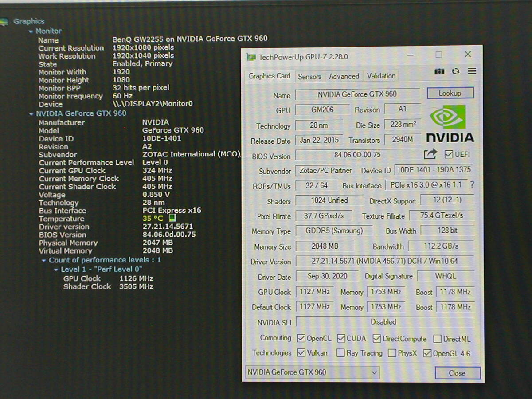Open the Advanced tab
532x399 pixels.
pyautogui.click(x=344, y=76)
